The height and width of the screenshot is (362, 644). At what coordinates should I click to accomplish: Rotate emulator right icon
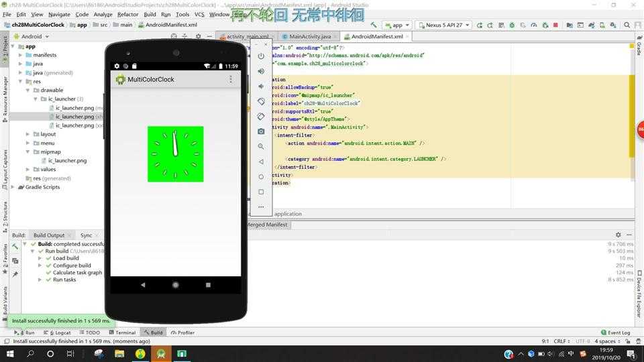click(x=261, y=117)
